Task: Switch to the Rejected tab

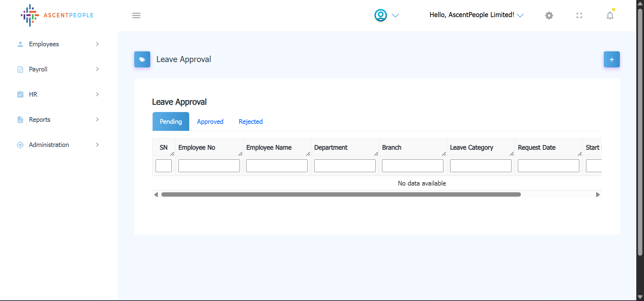Action: tap(251, 121)
